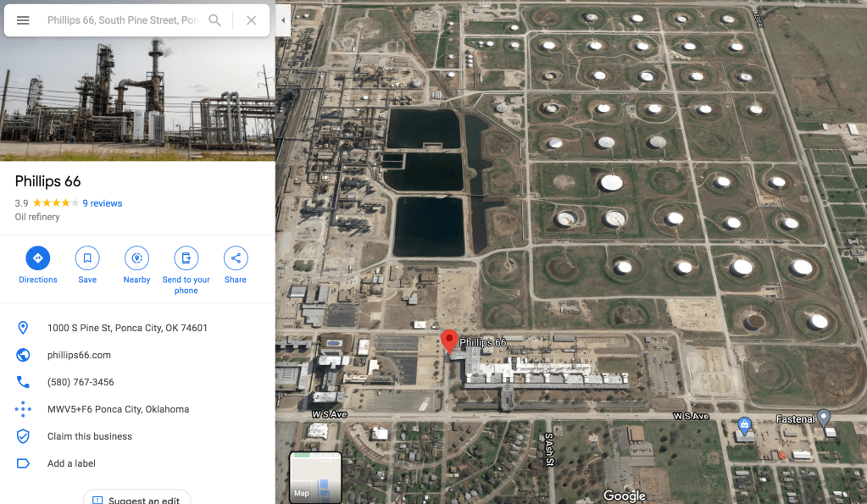The width and height of the screenshot is (867, 504).
Task: Search Nearby places
Action: pyautogui.click(x=136, y=258)
